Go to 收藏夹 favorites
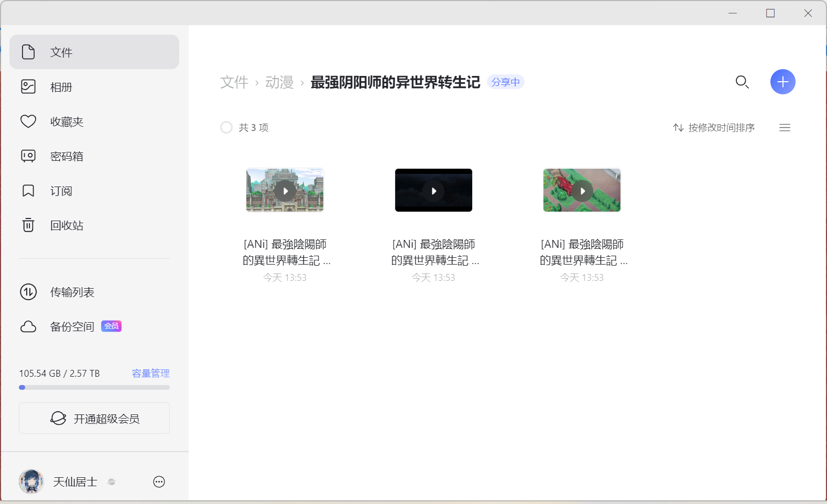The image size is (827, 504). coord(94,121)
